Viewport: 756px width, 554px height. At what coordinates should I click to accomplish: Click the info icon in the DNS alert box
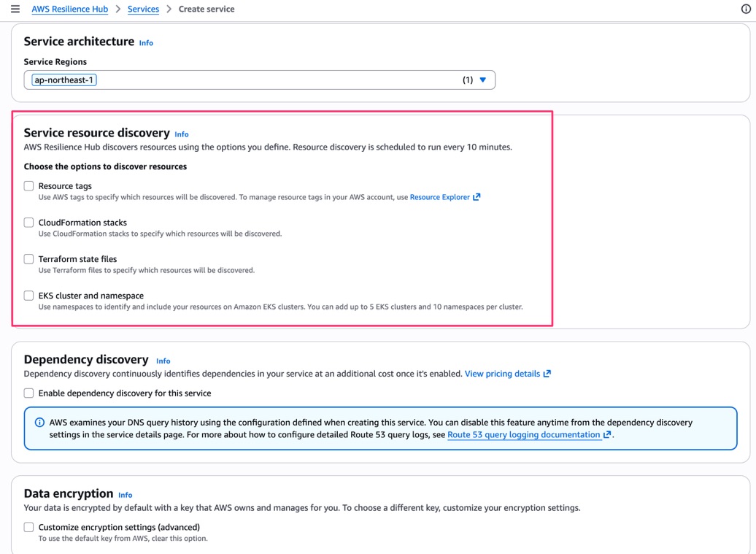[x=39, y=423]
